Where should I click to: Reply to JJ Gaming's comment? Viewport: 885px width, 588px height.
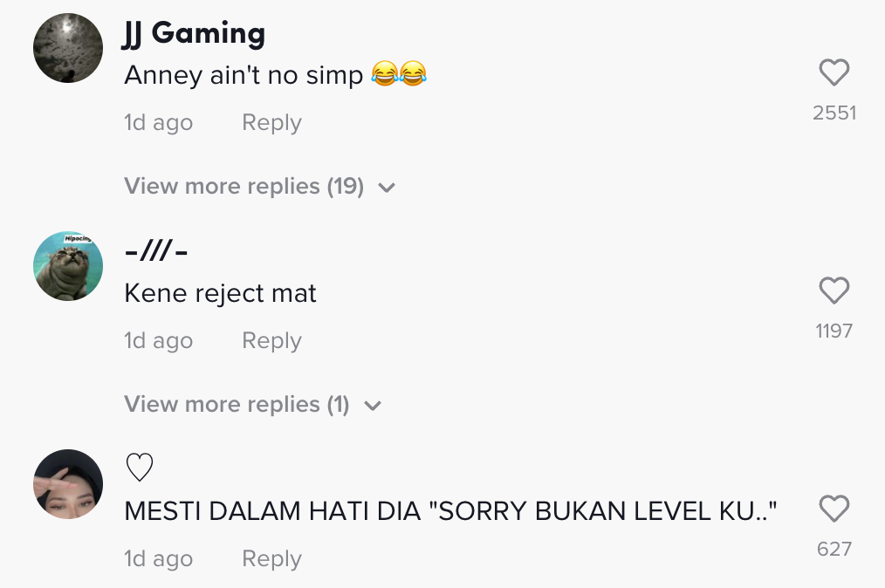(x=271, y=122)
